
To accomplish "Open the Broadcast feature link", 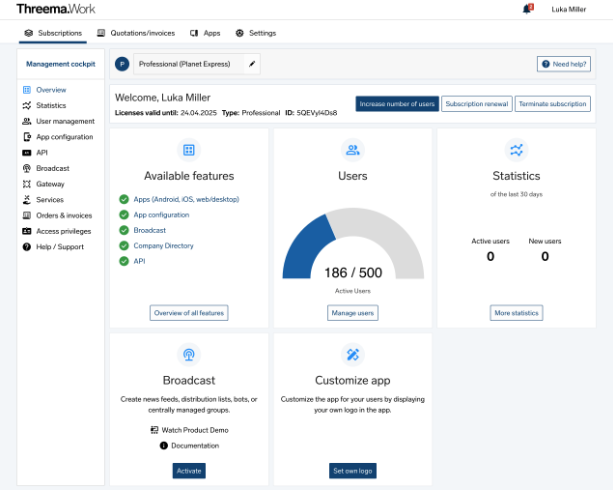I will click(x=149, y=230).
